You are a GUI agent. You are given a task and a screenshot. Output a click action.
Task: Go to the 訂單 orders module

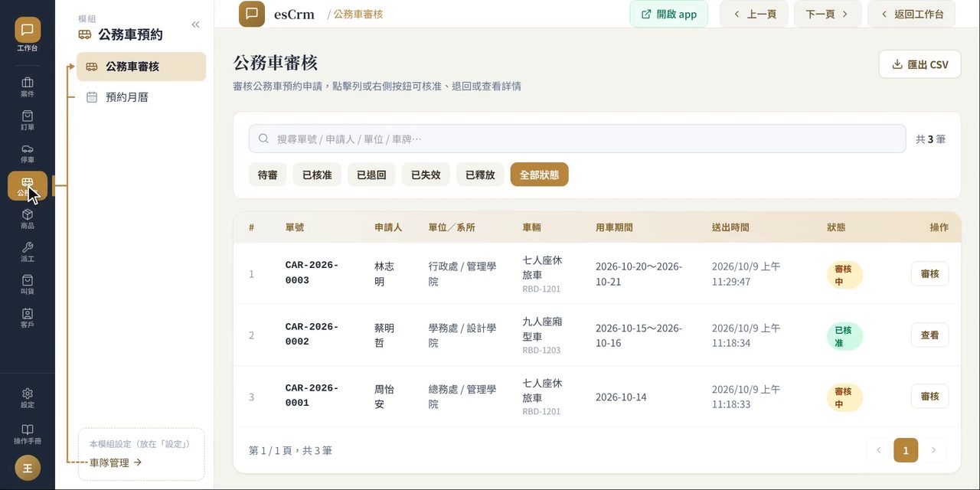[x=28, y=120]
